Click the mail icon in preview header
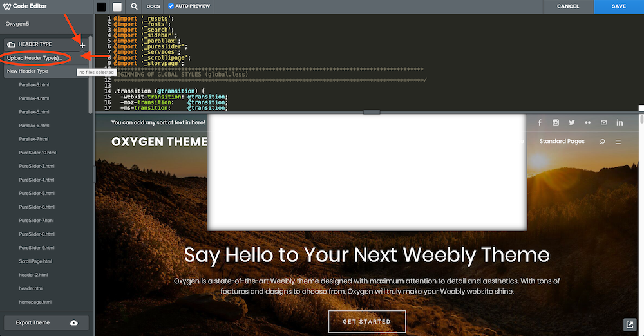 604,122
